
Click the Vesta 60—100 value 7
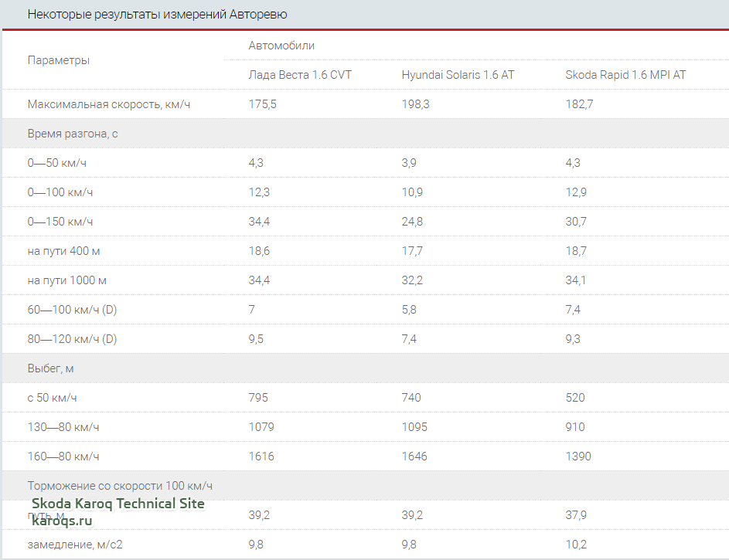[x=251, y=310]
